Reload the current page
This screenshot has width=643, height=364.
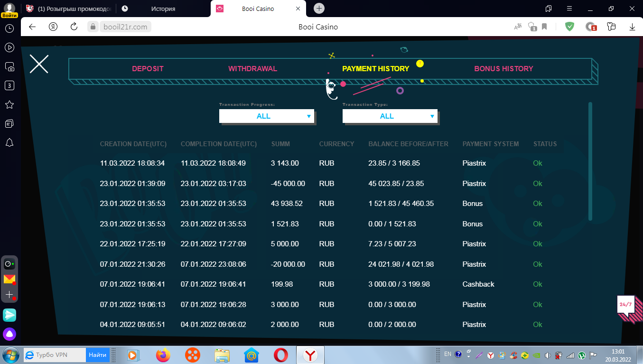pyautogui.click(x=74, y=27)
